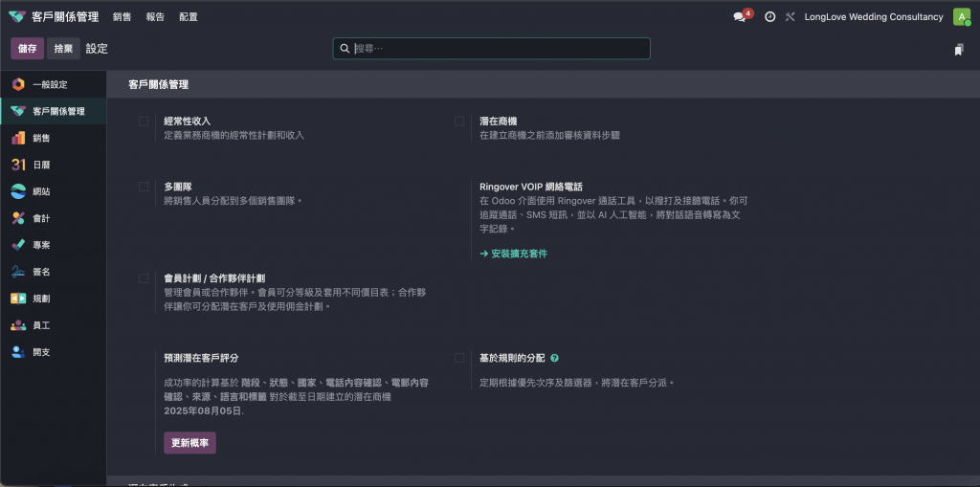The image size is (980, 487).
Task: Open the 日曆 settings tab
Action: point(54,165)
